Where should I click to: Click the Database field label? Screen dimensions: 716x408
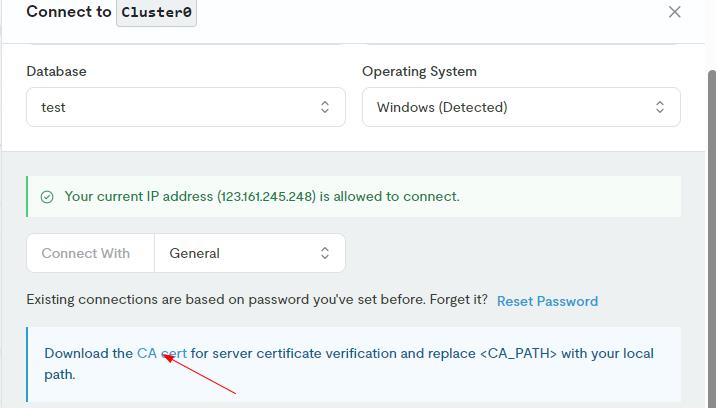coord(56,71)
